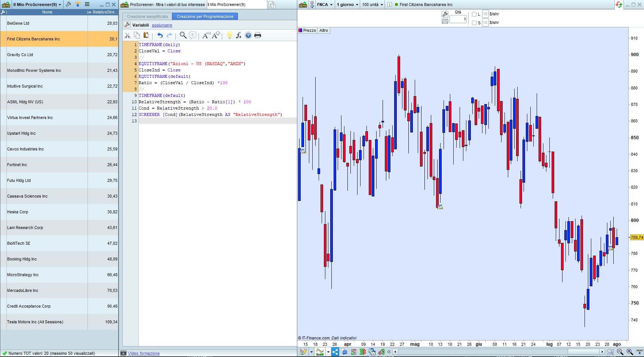The height and width of the screenshot is (357, 644).
Task: Open the search magnifier in code editor
Action: (183, 35)
